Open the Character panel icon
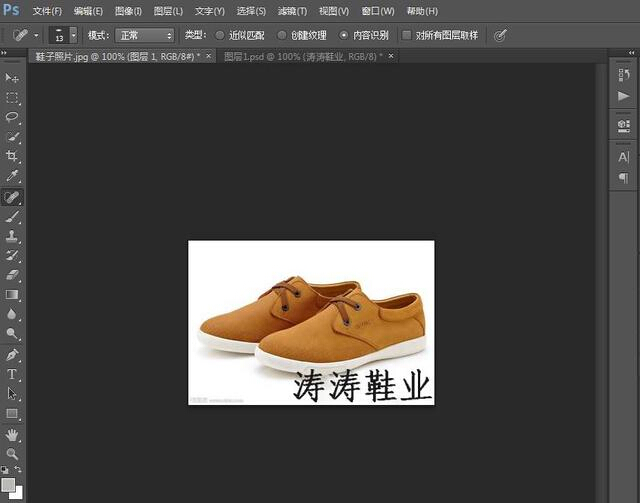 tap(623, 157)
